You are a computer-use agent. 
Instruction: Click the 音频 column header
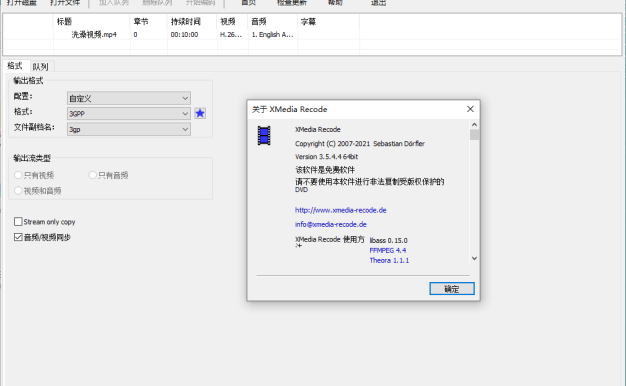pos(273,22)
